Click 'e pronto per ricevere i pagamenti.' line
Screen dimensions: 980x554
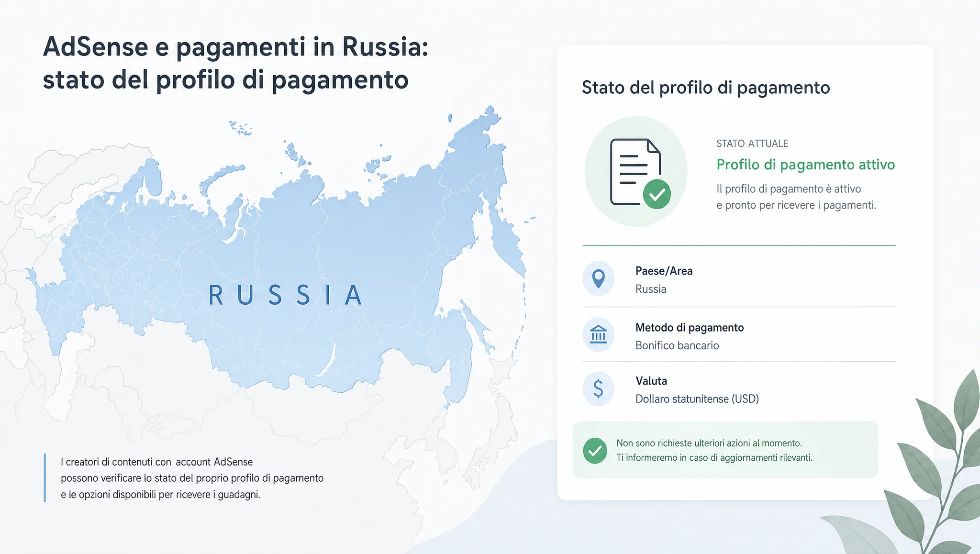(796, 205)
